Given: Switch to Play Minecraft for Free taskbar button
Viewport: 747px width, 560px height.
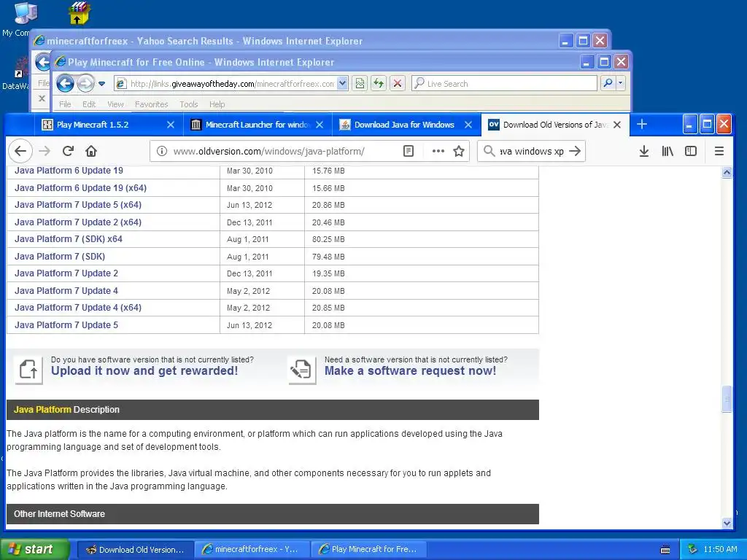Looking at the screenshot, I should tap(368, 550).
